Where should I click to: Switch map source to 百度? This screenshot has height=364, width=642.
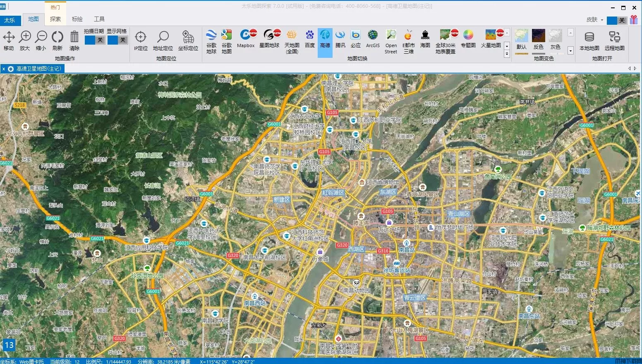coord(310,39)
